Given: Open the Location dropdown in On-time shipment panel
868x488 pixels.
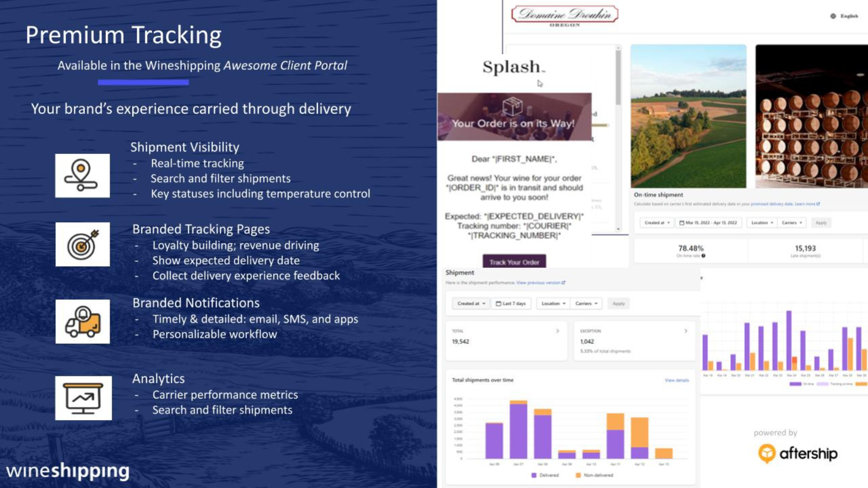Looking at the screenshot, I should (762, 223).
